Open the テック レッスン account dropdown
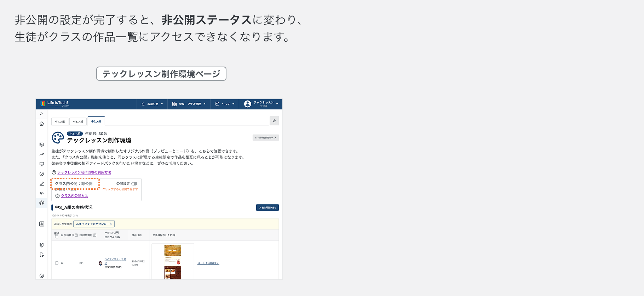This screenshot has width=644, height=296. pyautogui.click(x=261, y=104)
